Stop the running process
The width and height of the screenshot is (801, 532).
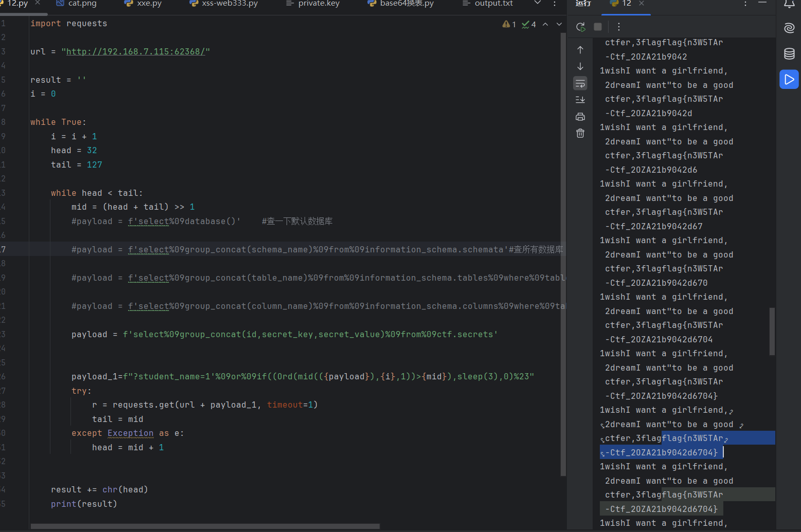tap(598, 27)
